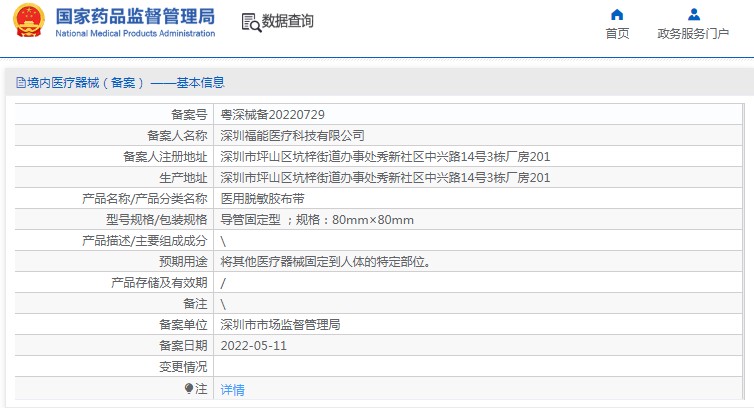Click the person icon above 政务服务门户
This screenshot has height=408, width=754.
[693, 14]
